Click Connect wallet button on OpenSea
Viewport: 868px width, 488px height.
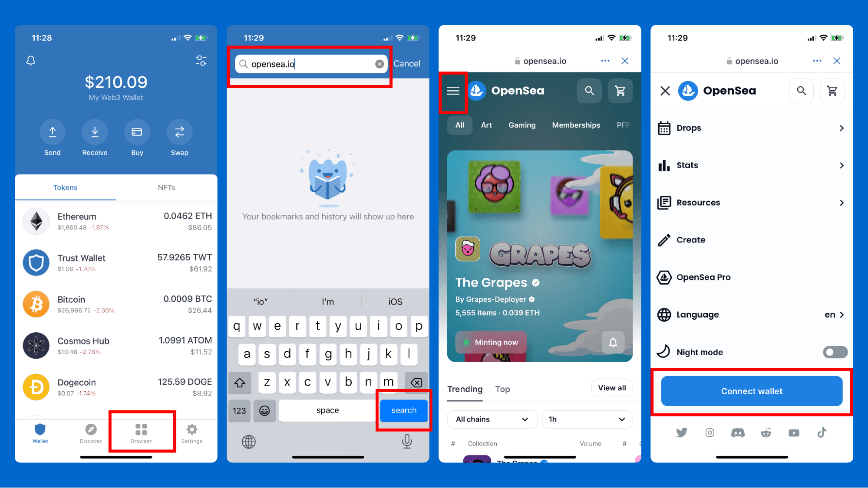click(752, 391)
